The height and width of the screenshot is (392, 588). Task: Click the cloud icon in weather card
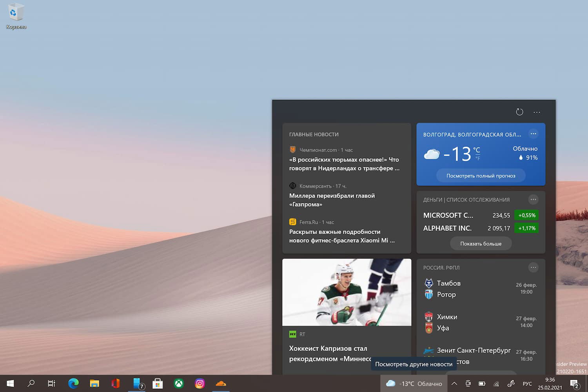pos(432,154)
